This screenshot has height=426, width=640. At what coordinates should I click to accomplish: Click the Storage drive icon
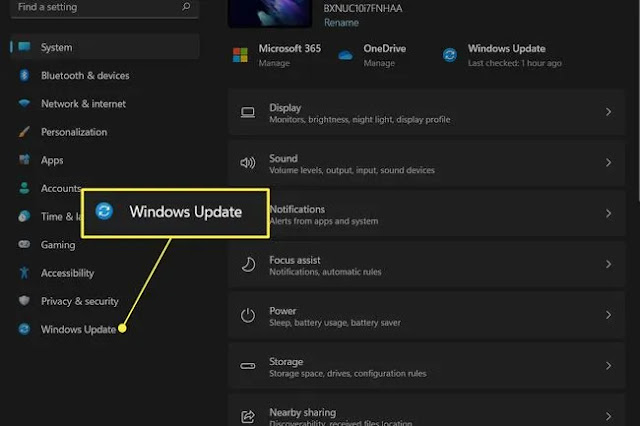(x=248, y=366)
